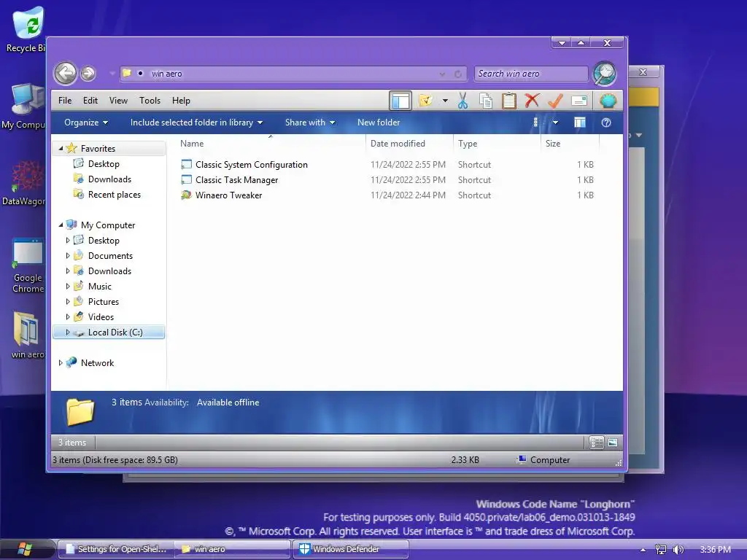This screenshot has width=747, height=560.
Task: Click the magnifying glass search button
Action: click(x=605, y=74)
